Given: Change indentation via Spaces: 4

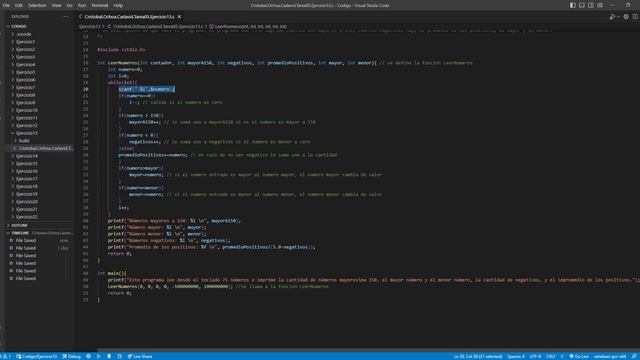Looking at the screenshot, I should (x=516, y=356).
